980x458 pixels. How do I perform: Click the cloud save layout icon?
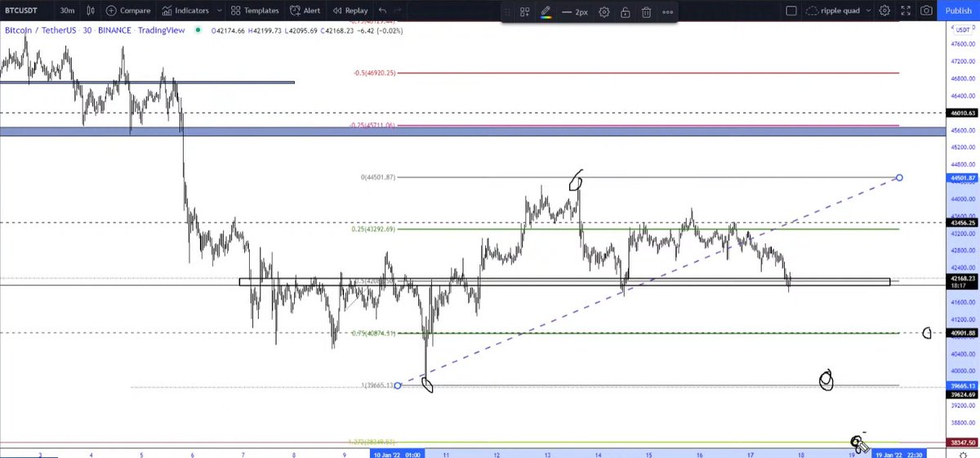pos(813,11)
